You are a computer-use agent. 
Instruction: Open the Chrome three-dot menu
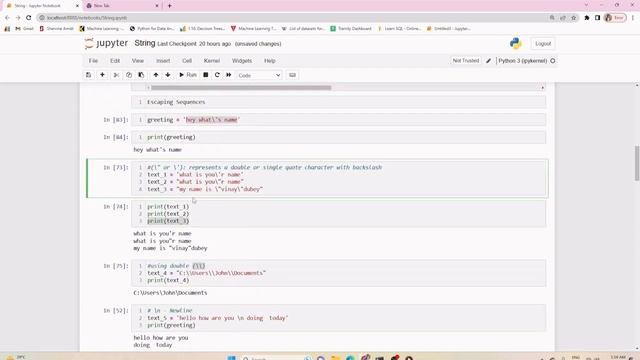[x=633, y=18]
